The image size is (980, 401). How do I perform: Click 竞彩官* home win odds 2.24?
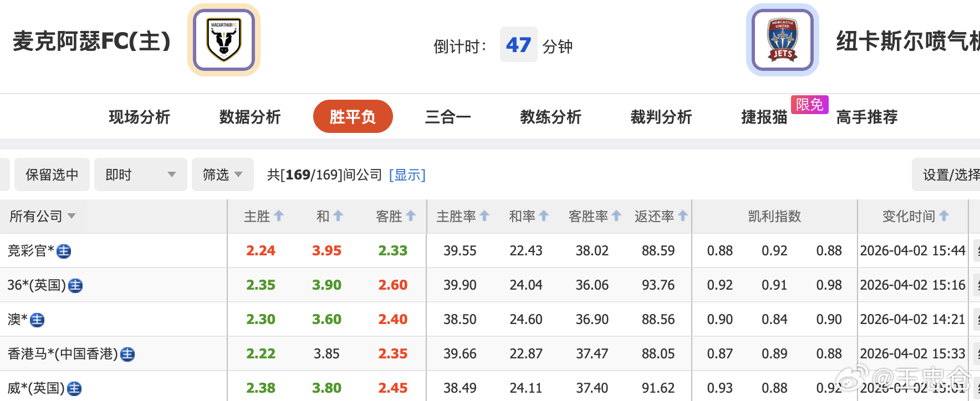click(261, 251)
